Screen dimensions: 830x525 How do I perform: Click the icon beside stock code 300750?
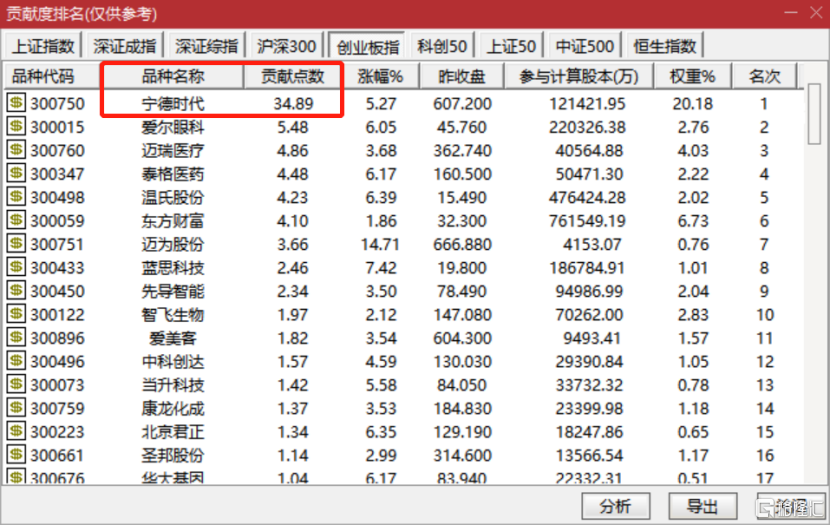click(16, 103)
